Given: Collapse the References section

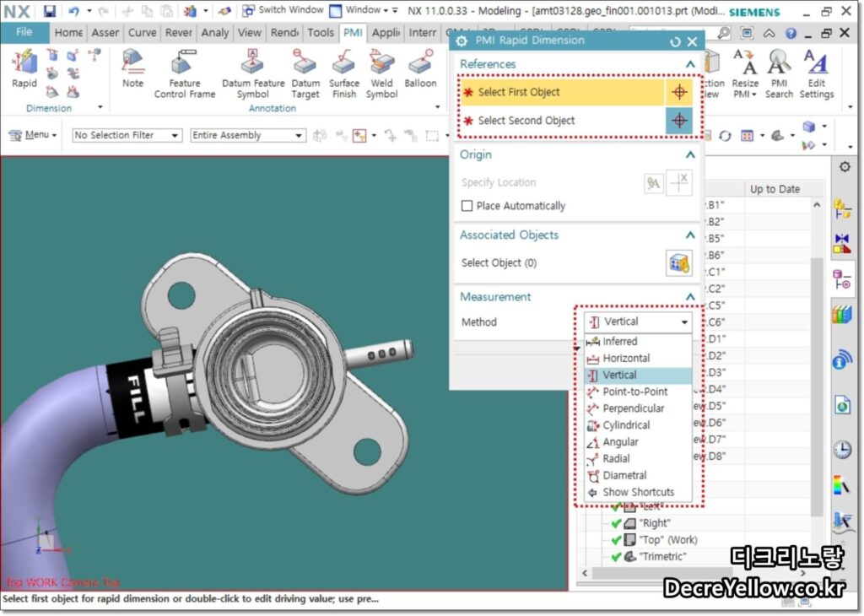Looking at the screenshot, I should point(690,64).
